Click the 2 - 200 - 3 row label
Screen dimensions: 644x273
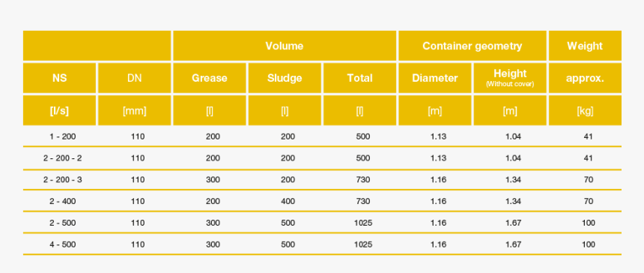[x=63, y=180]
